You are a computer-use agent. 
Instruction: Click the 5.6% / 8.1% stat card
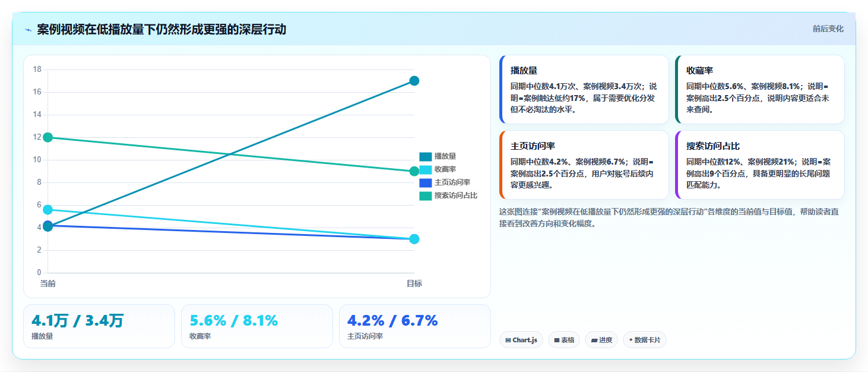pos(257,326)
